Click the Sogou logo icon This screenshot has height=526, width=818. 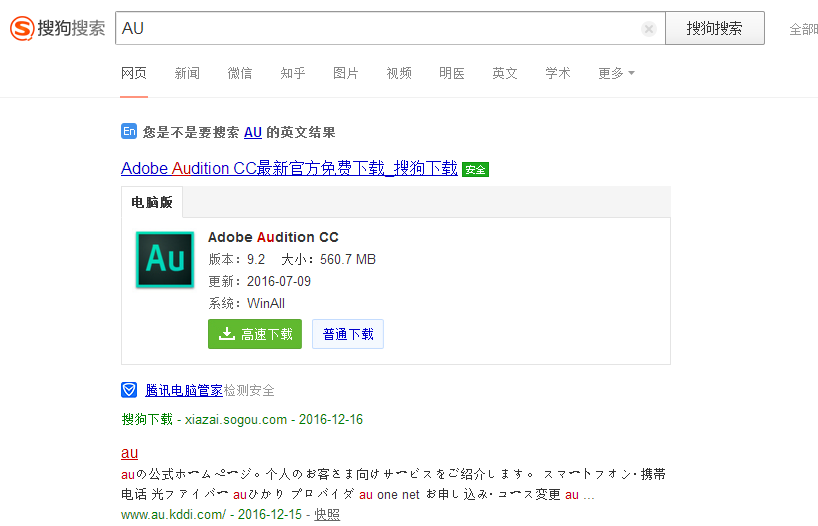tap(22, 28)
